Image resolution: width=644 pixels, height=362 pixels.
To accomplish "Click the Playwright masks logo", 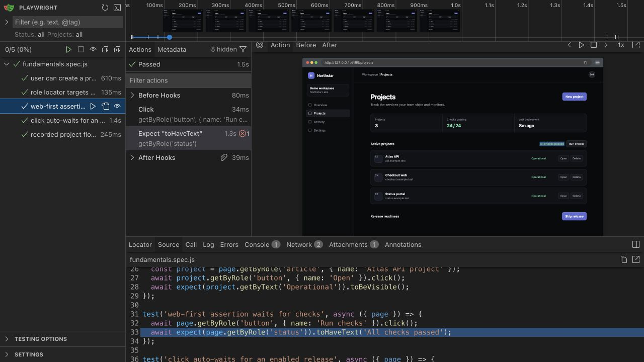I will [9, 8].
